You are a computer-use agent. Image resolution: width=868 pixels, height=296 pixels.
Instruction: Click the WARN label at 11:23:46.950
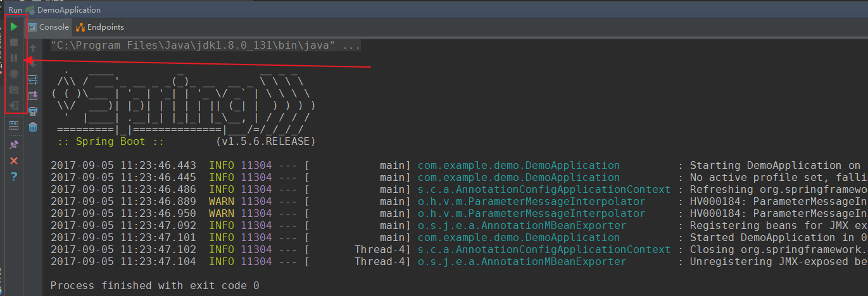pyautogui.click(x=222, y=214)
